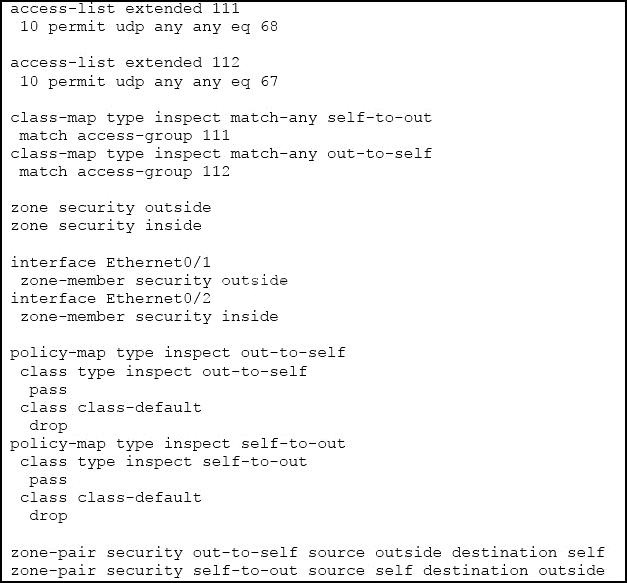
Task: Select the 'permit udp any any eq 67' line
Action: (149, 82)
